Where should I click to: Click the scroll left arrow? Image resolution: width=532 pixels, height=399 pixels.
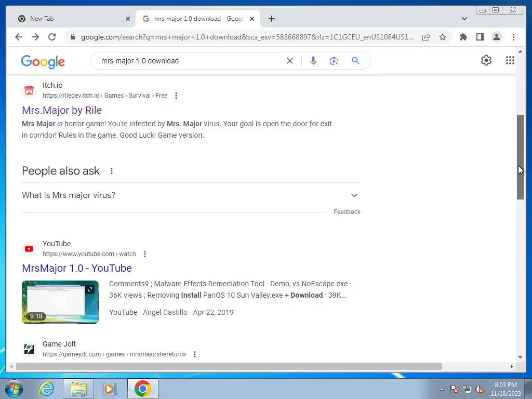(11, 366)
